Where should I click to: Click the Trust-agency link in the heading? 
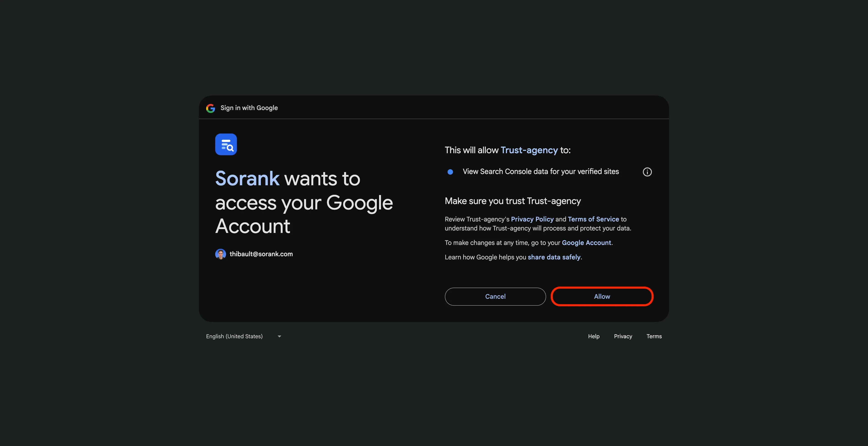[529, 150]
